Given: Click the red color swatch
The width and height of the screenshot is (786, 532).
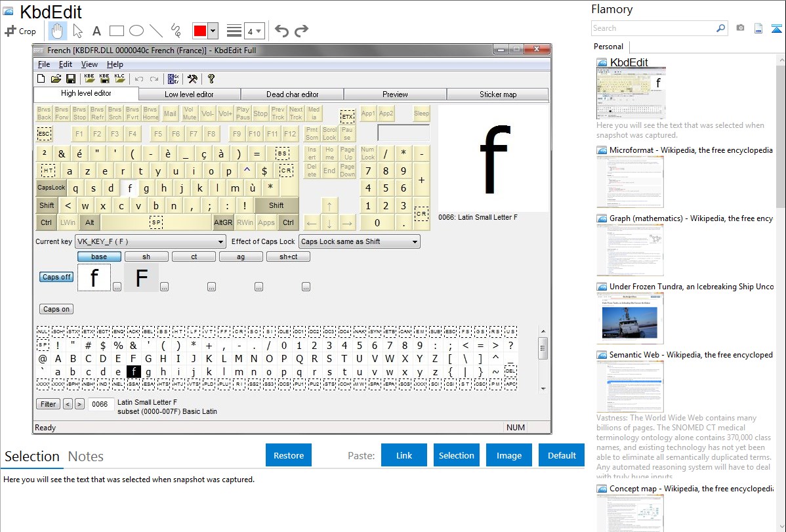Looking at the screenshot, I should 200,31.
